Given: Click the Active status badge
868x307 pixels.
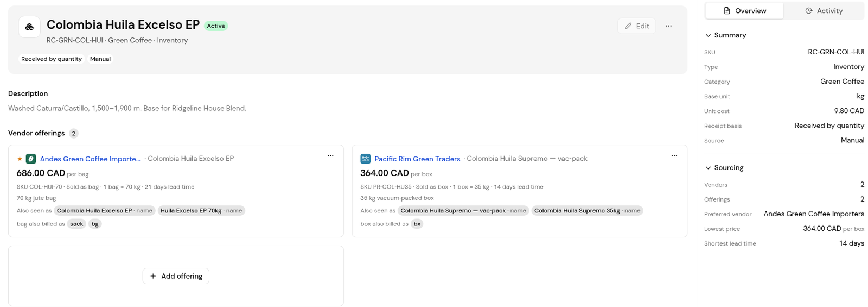Looking at the screenshot, I should tap(216, 26).
